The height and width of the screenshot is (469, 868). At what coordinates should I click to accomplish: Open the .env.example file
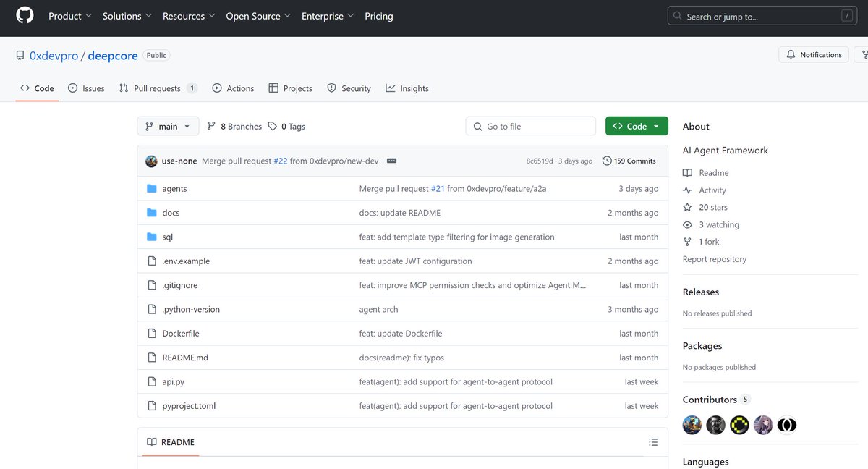tap(186, 261)
